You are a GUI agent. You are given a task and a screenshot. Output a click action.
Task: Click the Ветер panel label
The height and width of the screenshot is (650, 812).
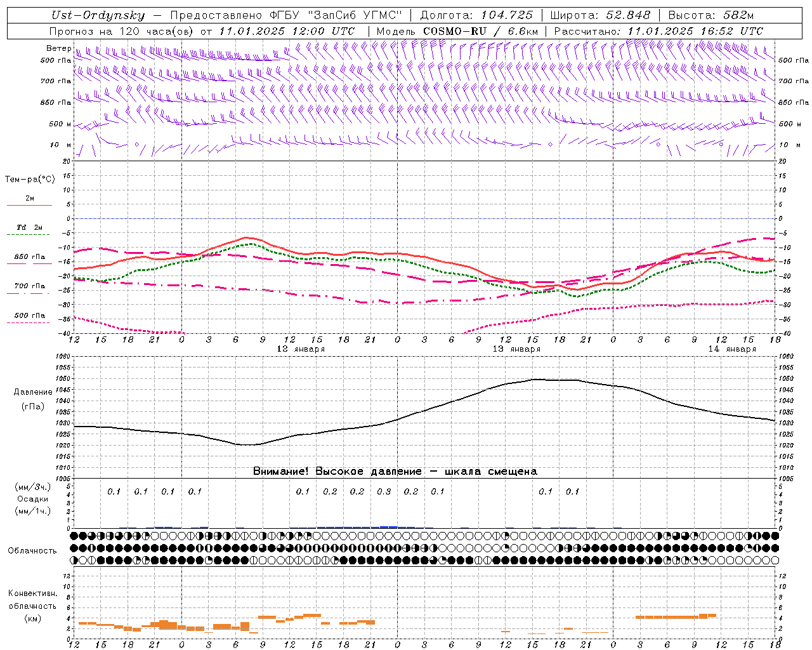click(x=58, y=48)
